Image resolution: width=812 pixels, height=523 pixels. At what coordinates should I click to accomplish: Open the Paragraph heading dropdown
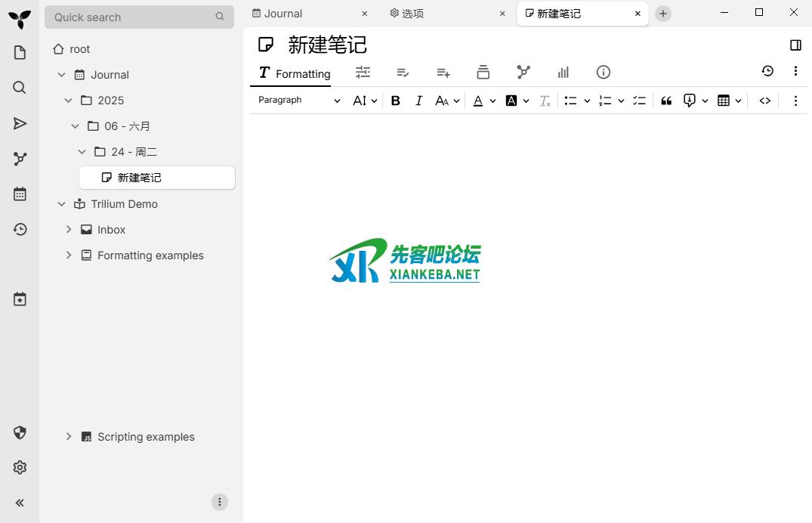(x=299, y=101)
